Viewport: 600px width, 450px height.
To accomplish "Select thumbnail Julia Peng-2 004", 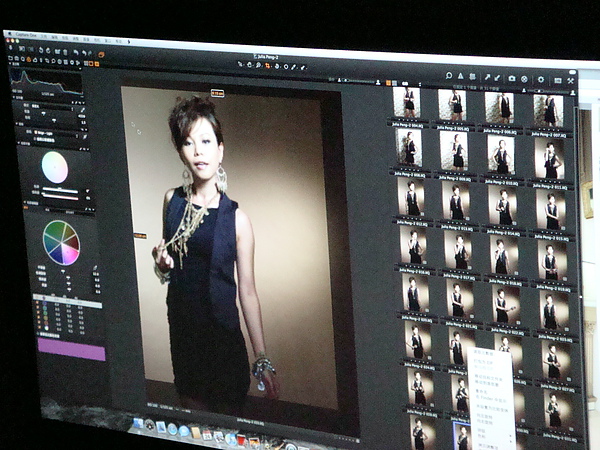I will 407,102.
